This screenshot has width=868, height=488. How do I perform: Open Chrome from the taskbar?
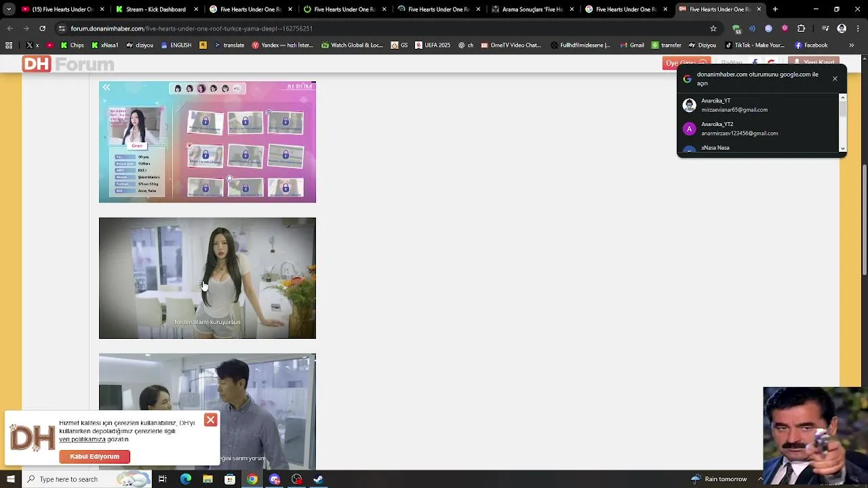click(x=252, y=479)
